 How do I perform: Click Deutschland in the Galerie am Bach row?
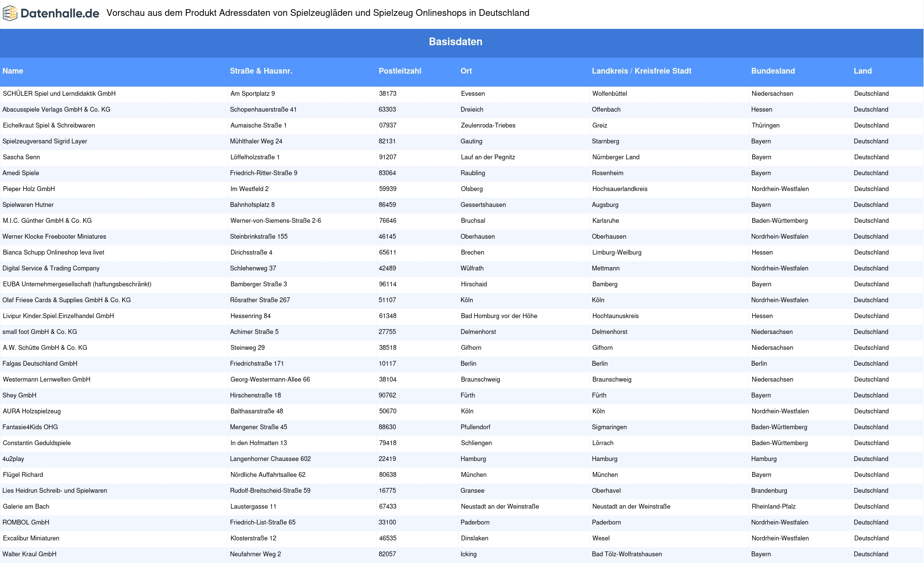[872, 507]
